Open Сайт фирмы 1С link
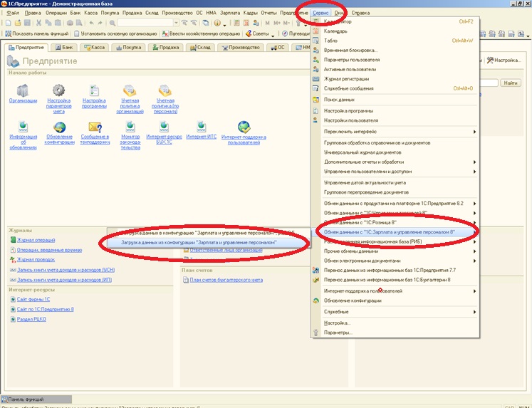 33,300
